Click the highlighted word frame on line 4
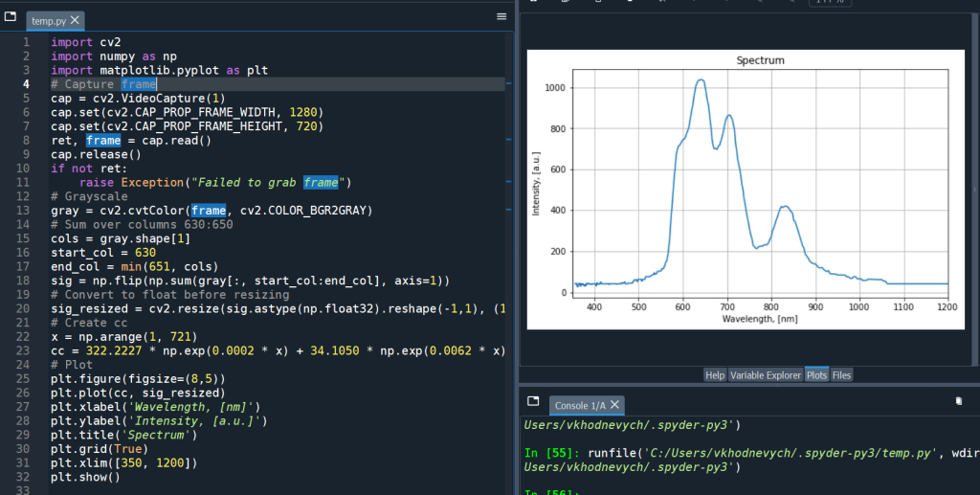The height and width of the screenshot is (495, 980). pyautogui.click(x=139, y=84)
